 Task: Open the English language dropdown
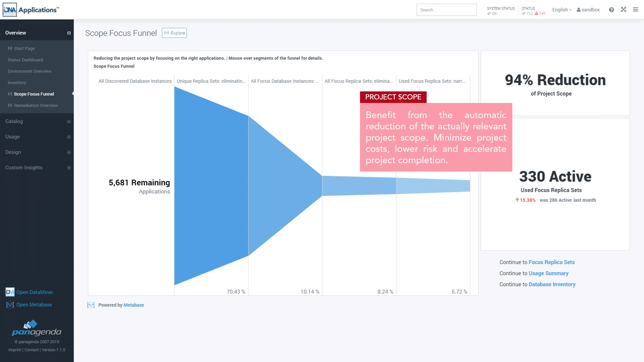562,10
